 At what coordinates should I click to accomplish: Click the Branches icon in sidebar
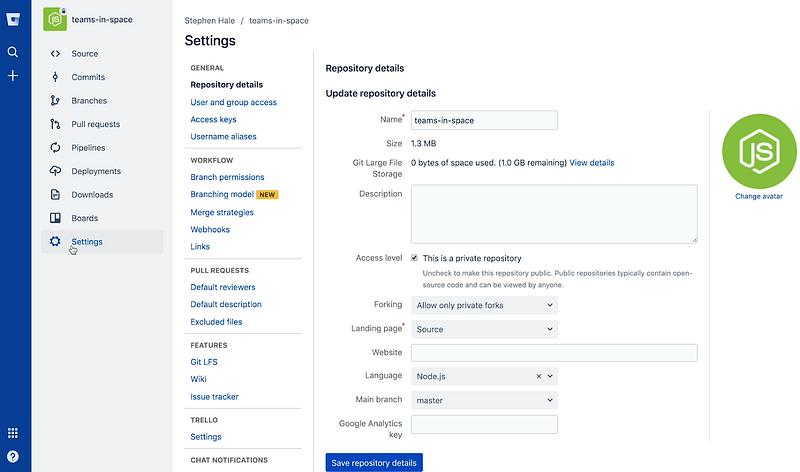pyautogui.click(x=55, y=101)
